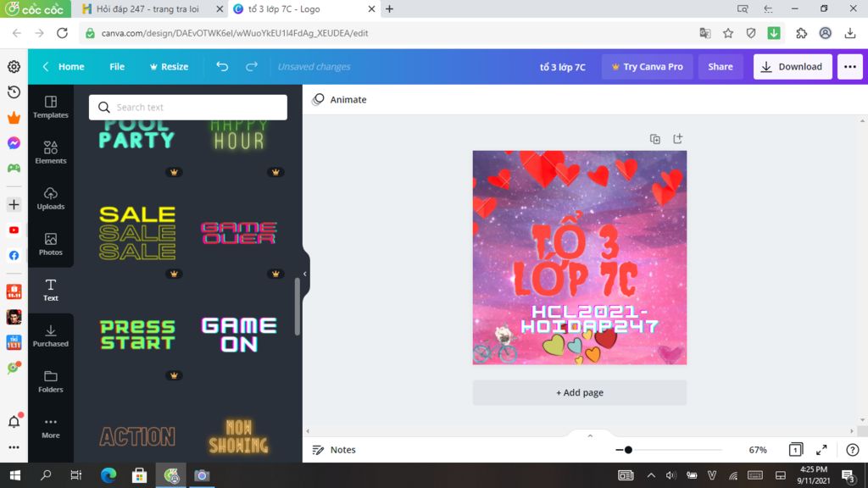
Task: Select the PRESS START text style
Action: tap(137, 334)
